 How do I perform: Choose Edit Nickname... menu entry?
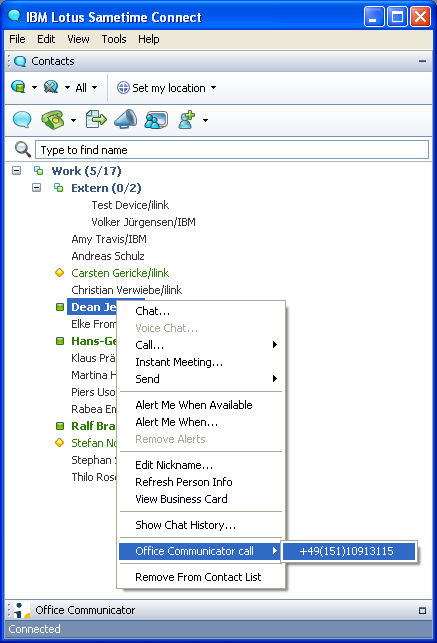click(x=201, y=465)
